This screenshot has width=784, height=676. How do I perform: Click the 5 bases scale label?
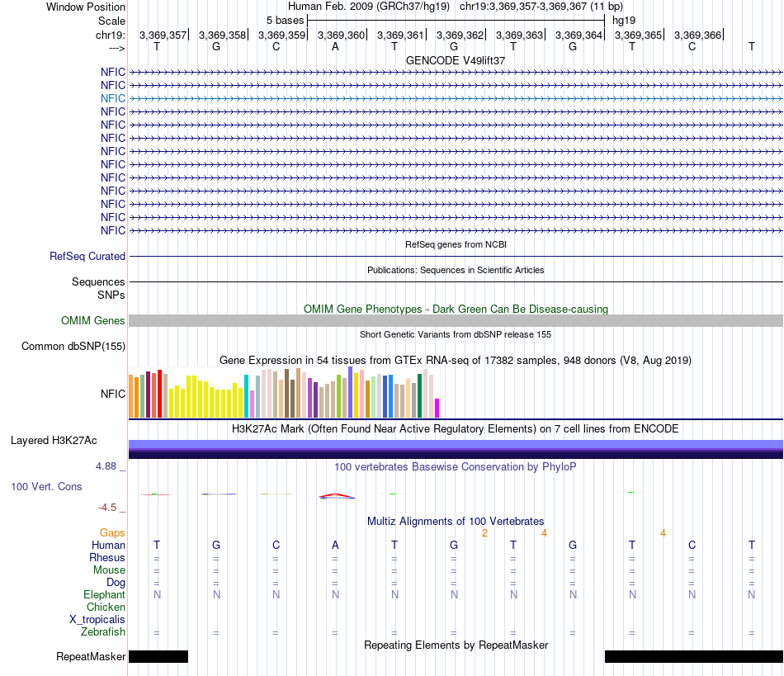click(285, 21)
